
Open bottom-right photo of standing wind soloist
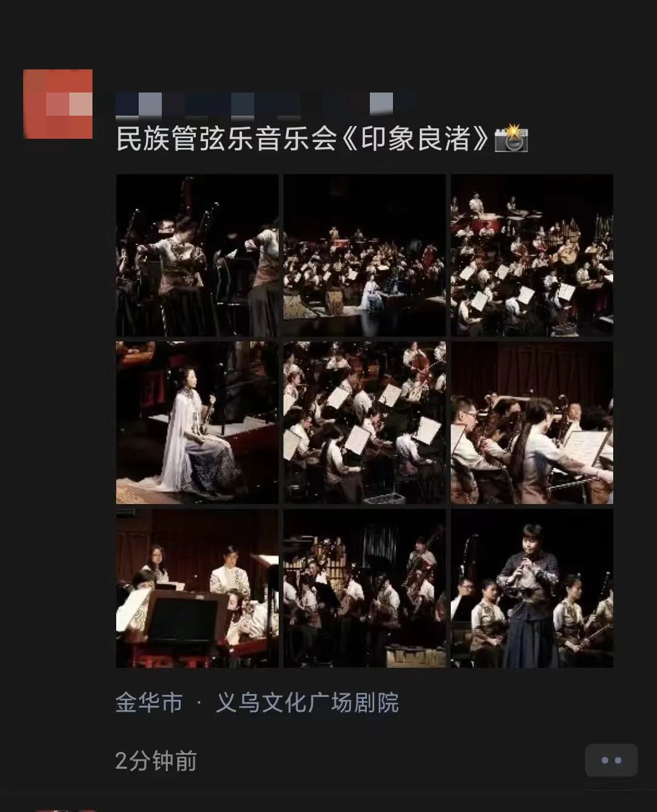532,589
